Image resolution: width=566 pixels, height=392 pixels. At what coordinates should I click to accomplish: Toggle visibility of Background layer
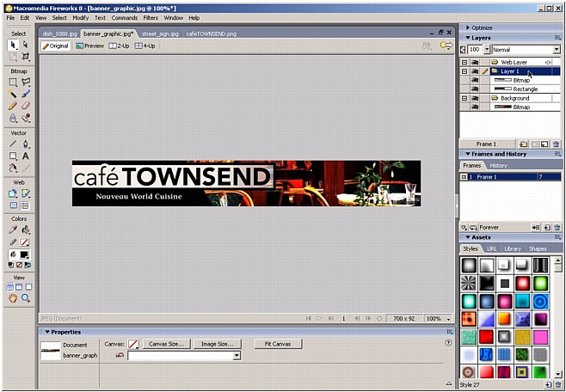point(475,98)
